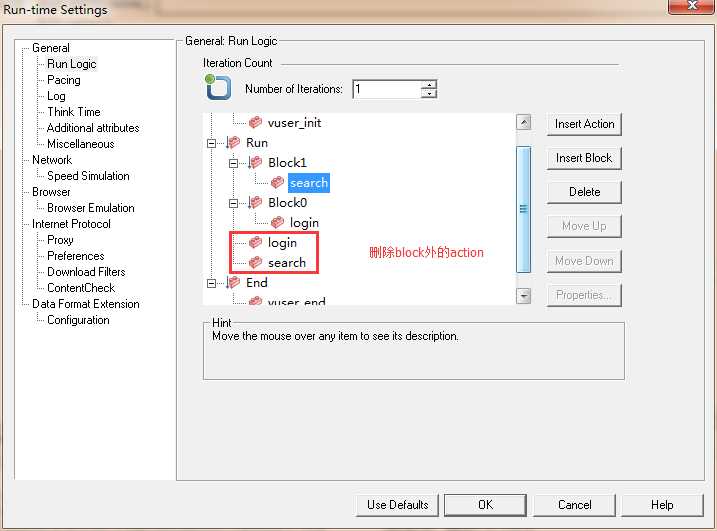The width and height of the screenshot is (717, 531).
Task: Click icon of login under Block0
Action: coord(278,222)
